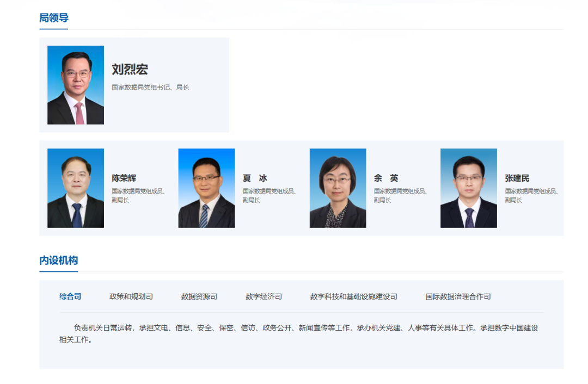This screenshot has height=384, width=588.
Task: Click the name 夏冰
Action: [255, 178]
